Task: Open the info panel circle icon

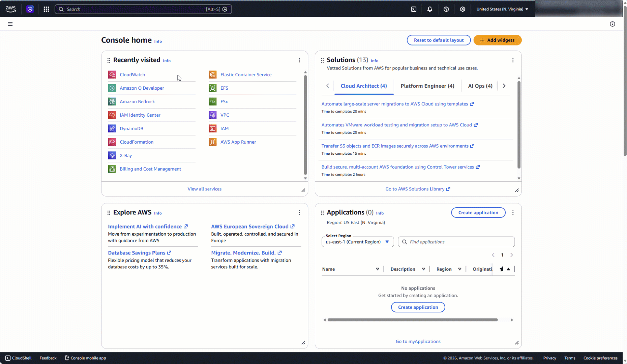Action: (x=613, y=24)
